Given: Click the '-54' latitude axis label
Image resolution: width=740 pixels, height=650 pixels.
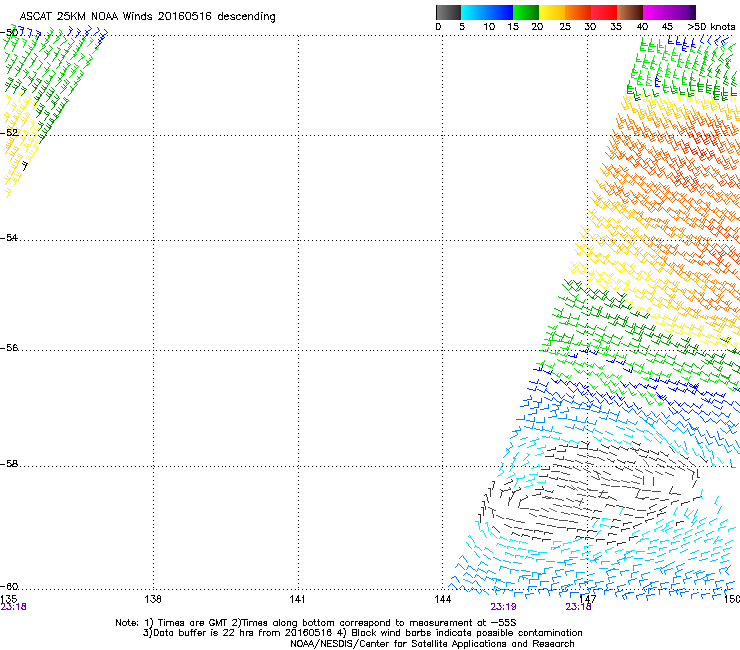Looking at the screenshot, I should click(9, 237).
